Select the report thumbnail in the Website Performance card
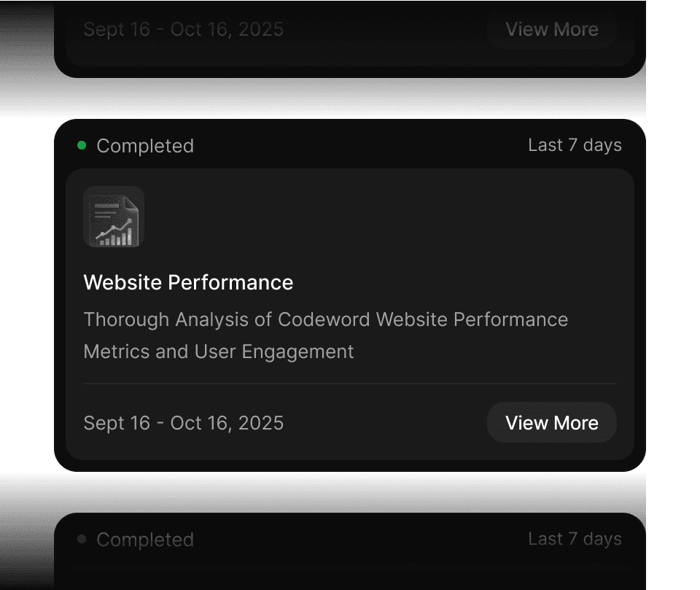The image size is (700, 590). tap(114, 216)
